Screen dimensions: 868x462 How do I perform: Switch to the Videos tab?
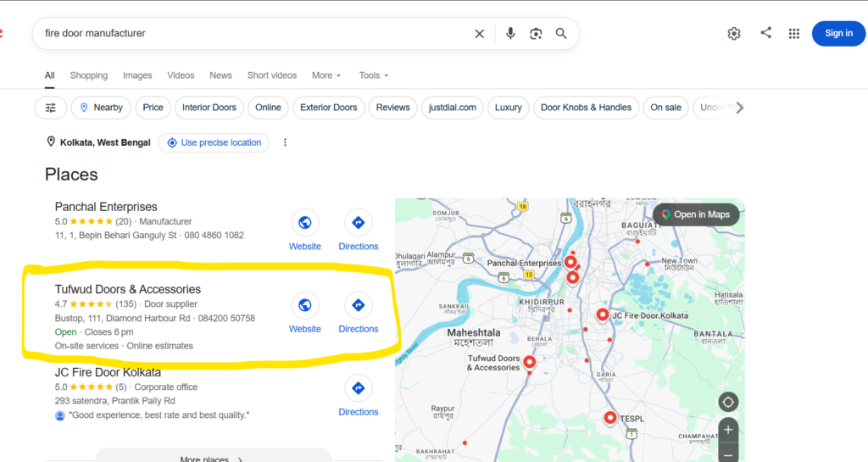coord(181,75)
